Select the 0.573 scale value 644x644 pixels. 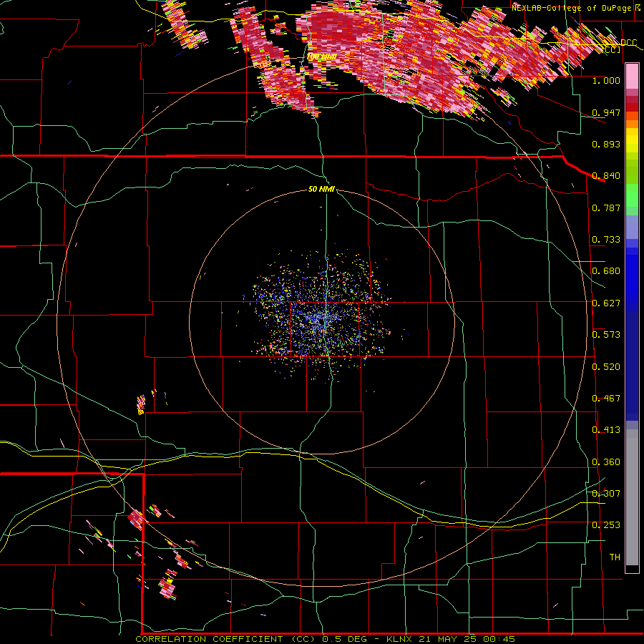pos(606,335)
